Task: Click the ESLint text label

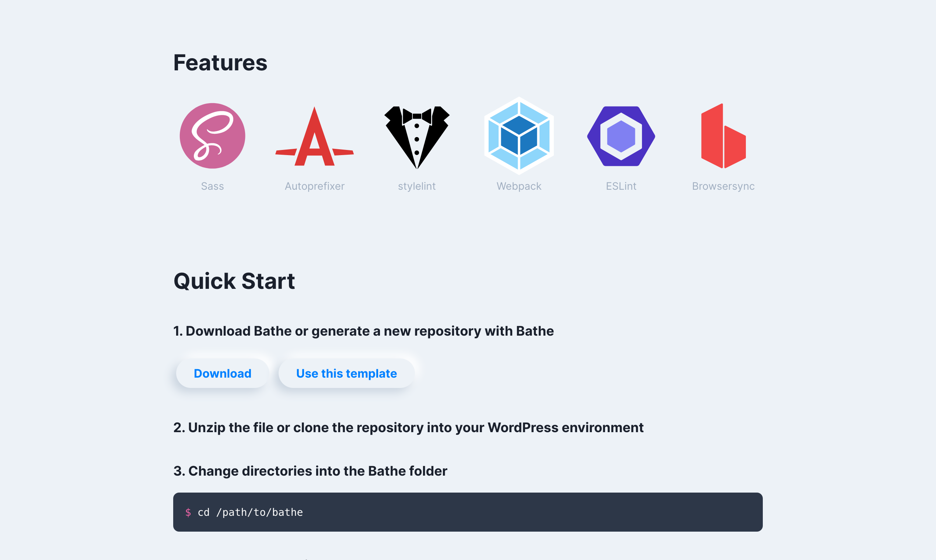Action: click(x=621, y=186)
